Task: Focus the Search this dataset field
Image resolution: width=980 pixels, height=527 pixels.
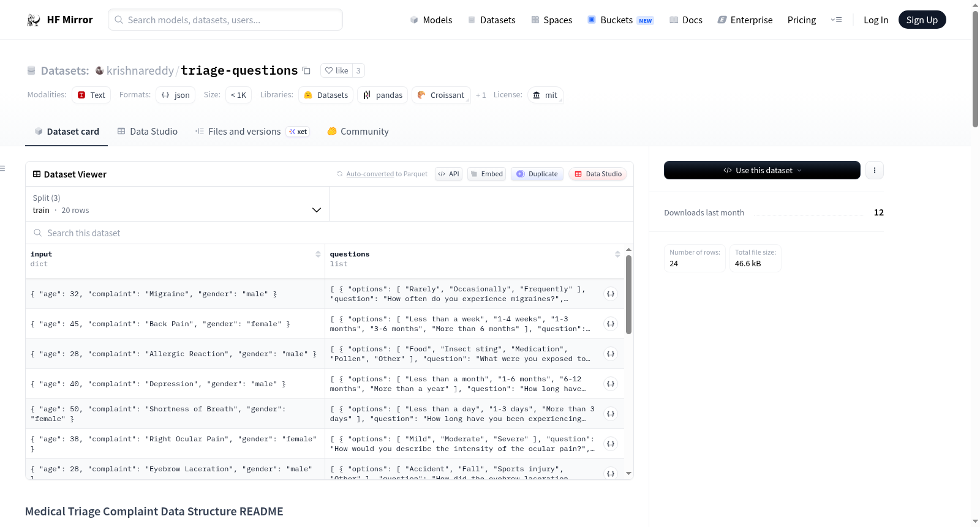Action: (330, 233)
